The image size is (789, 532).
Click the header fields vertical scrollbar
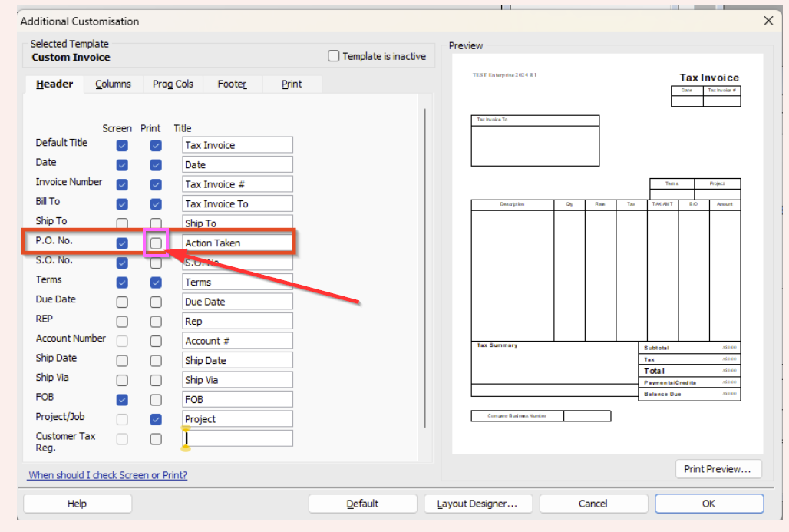(x=425, y=268)
